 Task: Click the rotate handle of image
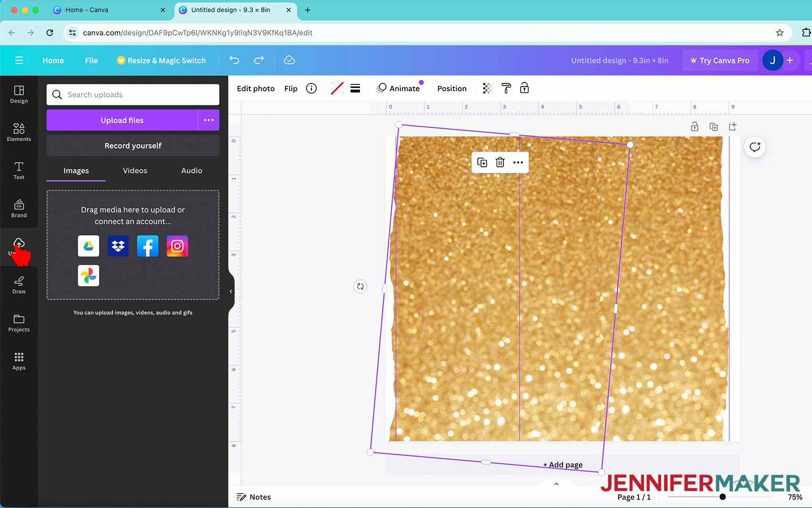click(360, 286)
